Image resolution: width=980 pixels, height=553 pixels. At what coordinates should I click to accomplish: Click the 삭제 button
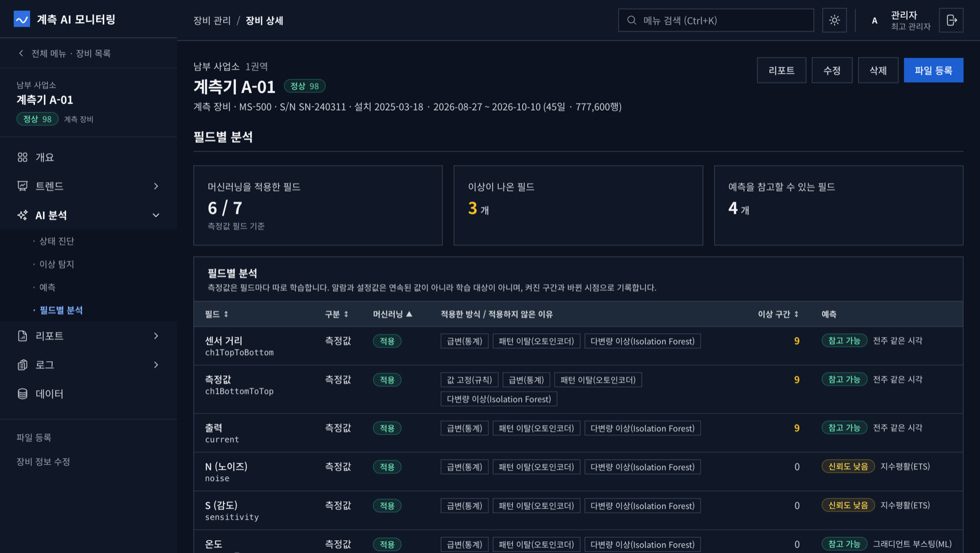(878, 70)
